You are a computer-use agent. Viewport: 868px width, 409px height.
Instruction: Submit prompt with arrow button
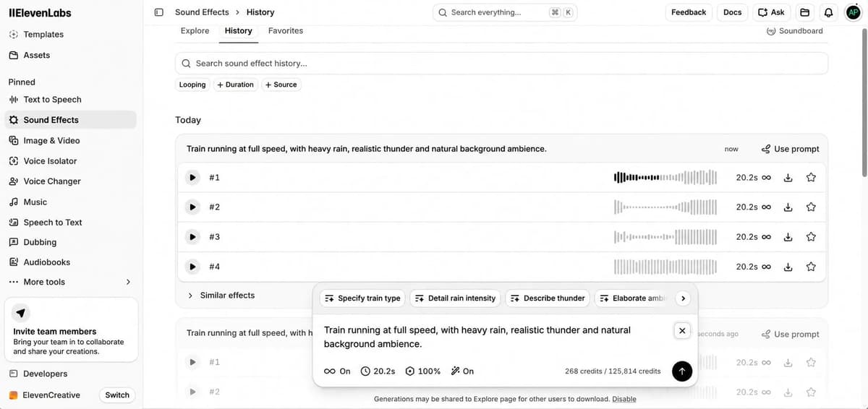point(682,371)
